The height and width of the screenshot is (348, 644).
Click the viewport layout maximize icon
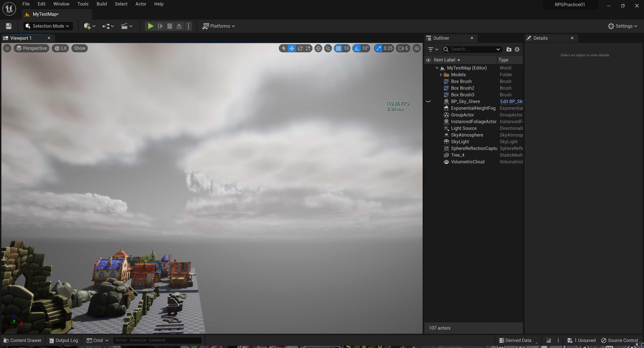coord(416,48)
